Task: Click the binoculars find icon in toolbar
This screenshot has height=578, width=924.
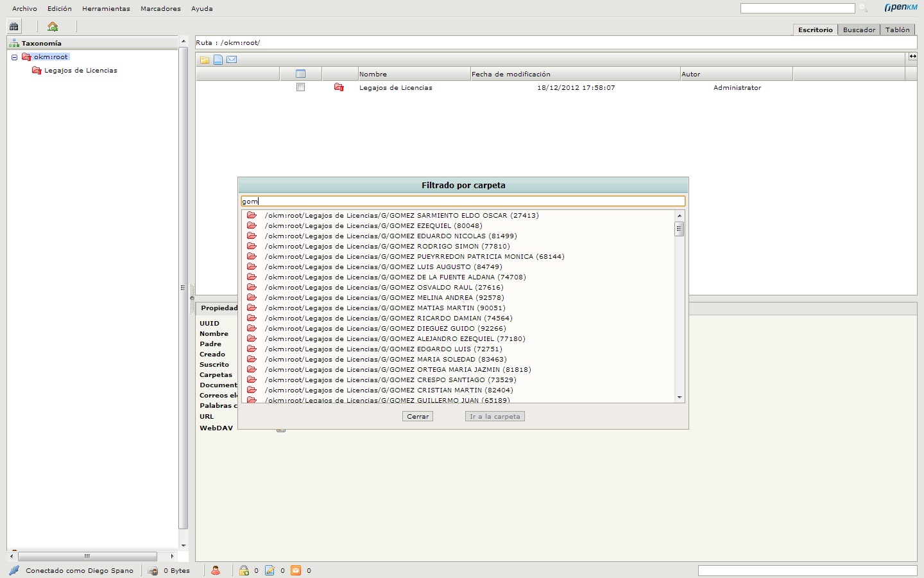Action: pos(14,26)
